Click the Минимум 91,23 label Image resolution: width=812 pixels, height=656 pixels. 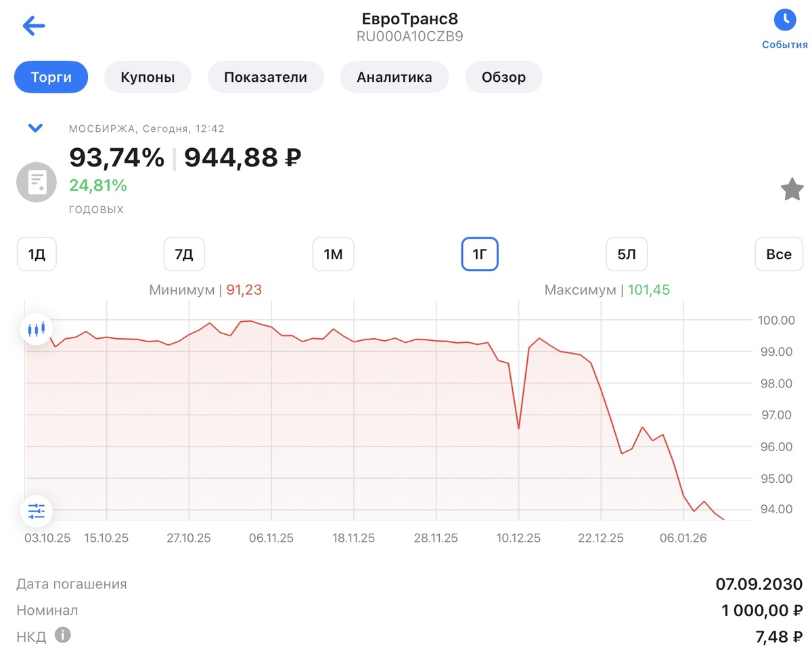click(205, 290)
